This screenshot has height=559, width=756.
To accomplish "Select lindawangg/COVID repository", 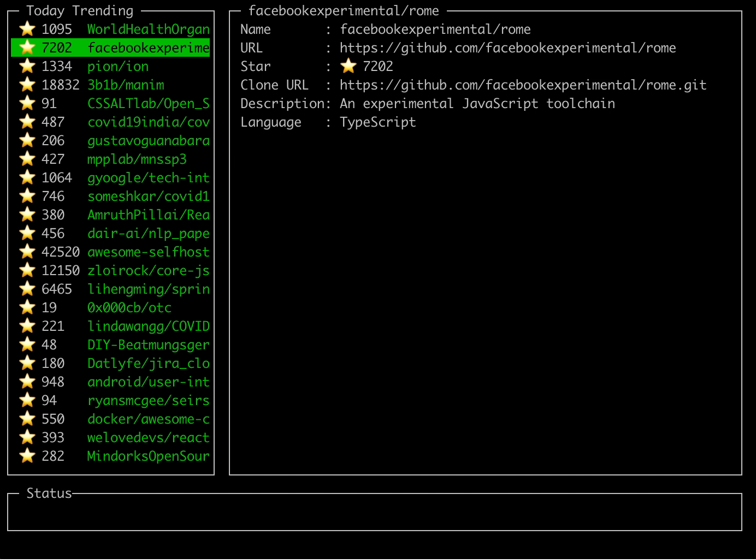I will [x=110, y=326].
